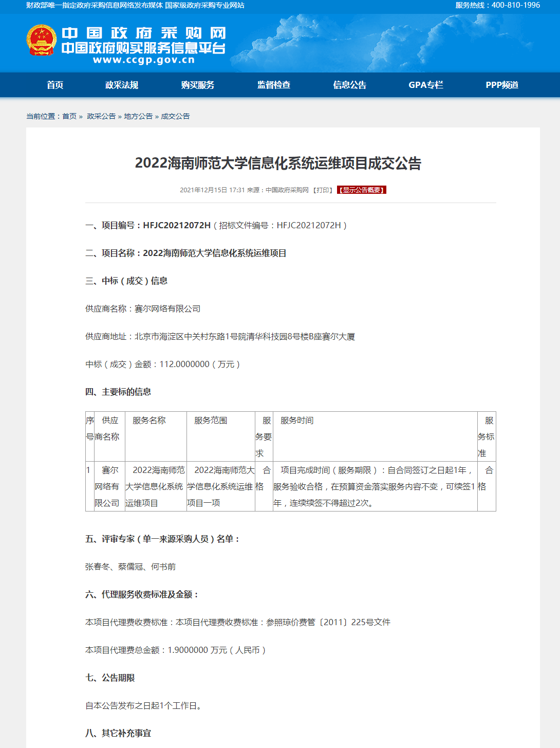Viewport: 560px width, 748px height.
Task: Open the 政采法规 navigation item
Action: click(x=122, y=85)
